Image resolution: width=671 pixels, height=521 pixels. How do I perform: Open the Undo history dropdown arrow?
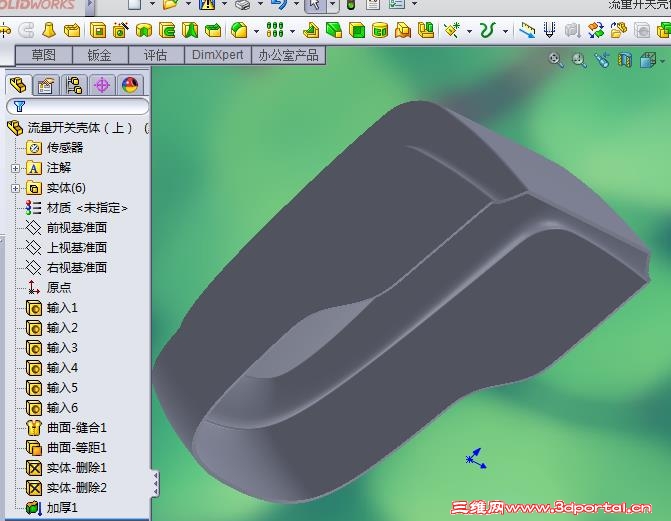296,4
